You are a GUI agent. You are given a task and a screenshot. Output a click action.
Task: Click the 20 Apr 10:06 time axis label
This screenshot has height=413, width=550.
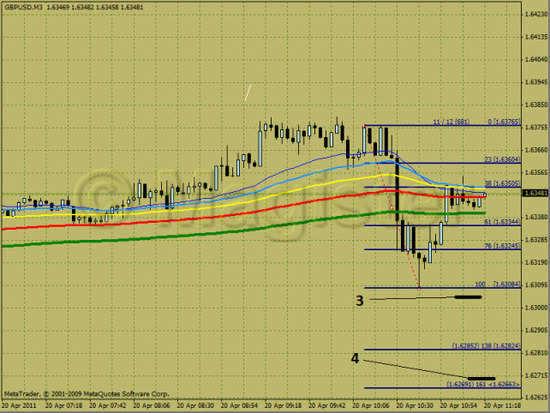point(371,406)
